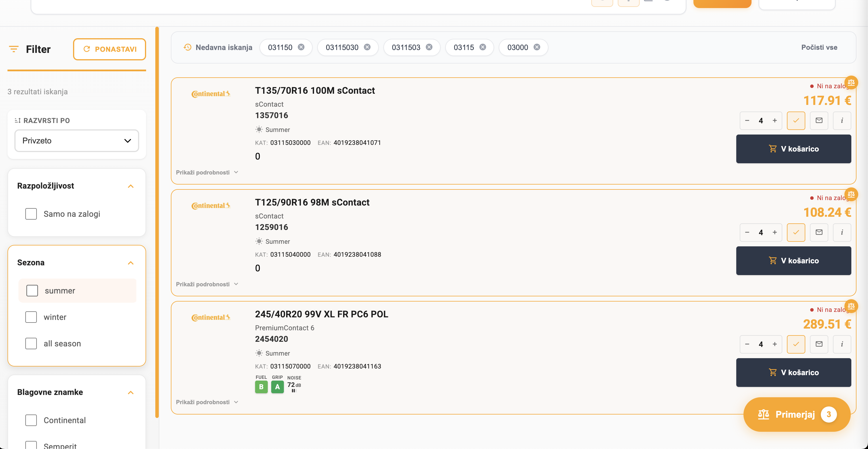Click checkmark icon on 245/40R20 row
Screen dimensions: 868x449
point(796,344)
